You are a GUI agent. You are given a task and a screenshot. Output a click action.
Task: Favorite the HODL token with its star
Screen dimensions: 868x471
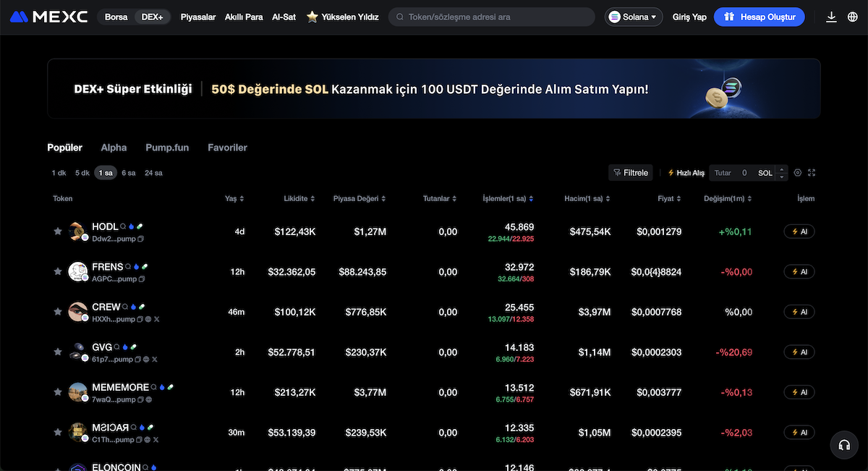[58, 232]
